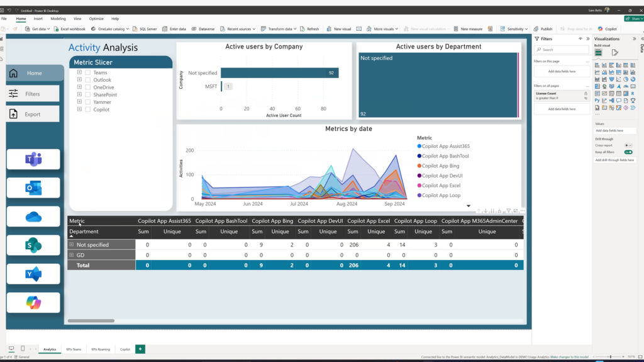Image resolution: width=644 pixels, height=362 pixels.
Task: Open Teams page via Teams logo button
Action: pyautogui.click(x=33, y=159)
